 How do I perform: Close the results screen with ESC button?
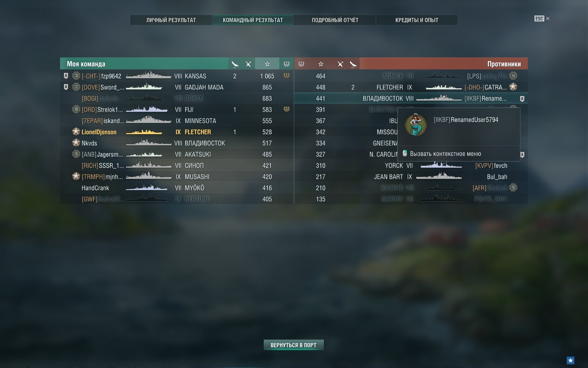coord(542,19)
